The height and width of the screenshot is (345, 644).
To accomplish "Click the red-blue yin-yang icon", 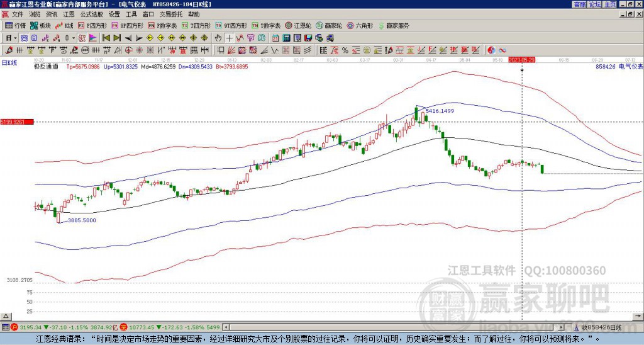I will pyautogui.click(x=491, y=50).
